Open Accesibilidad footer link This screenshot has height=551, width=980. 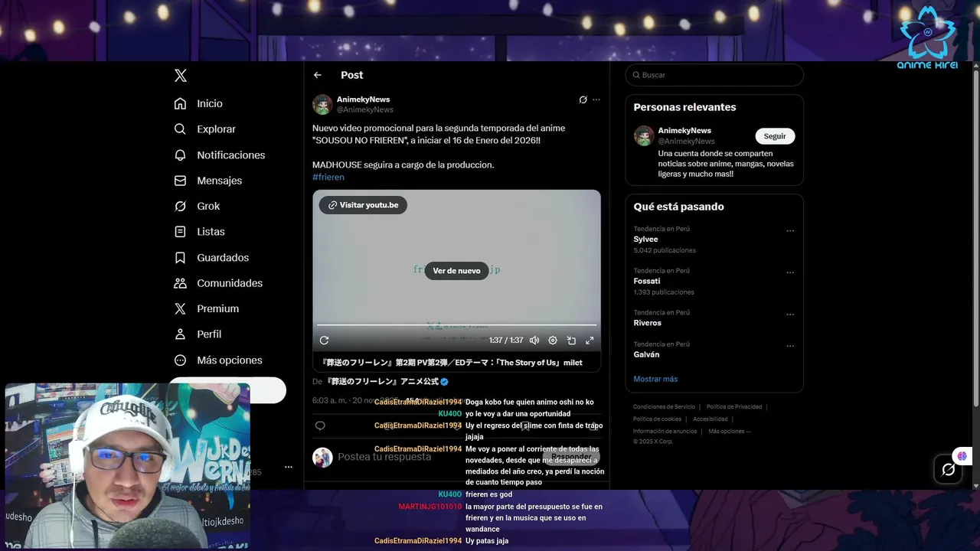710,419
